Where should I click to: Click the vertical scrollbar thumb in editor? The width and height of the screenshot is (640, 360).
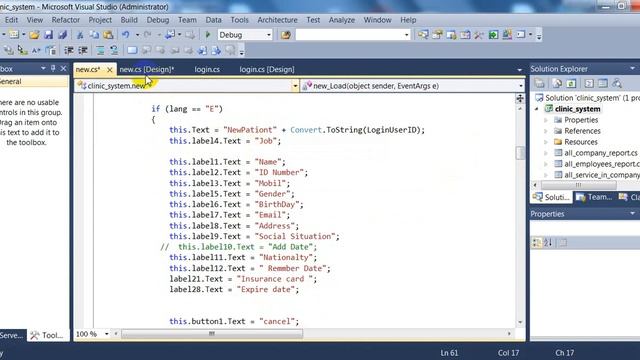[x=520, y=153]
